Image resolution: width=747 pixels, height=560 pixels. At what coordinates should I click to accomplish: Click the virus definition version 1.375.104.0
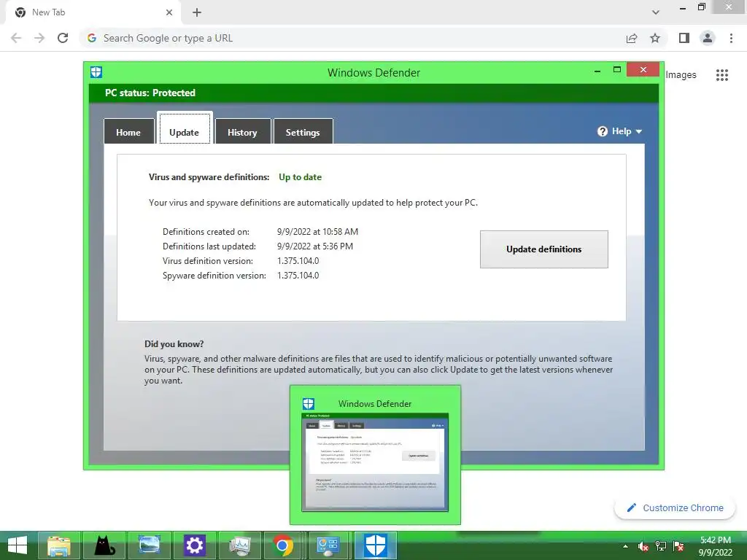coord(298,261)
